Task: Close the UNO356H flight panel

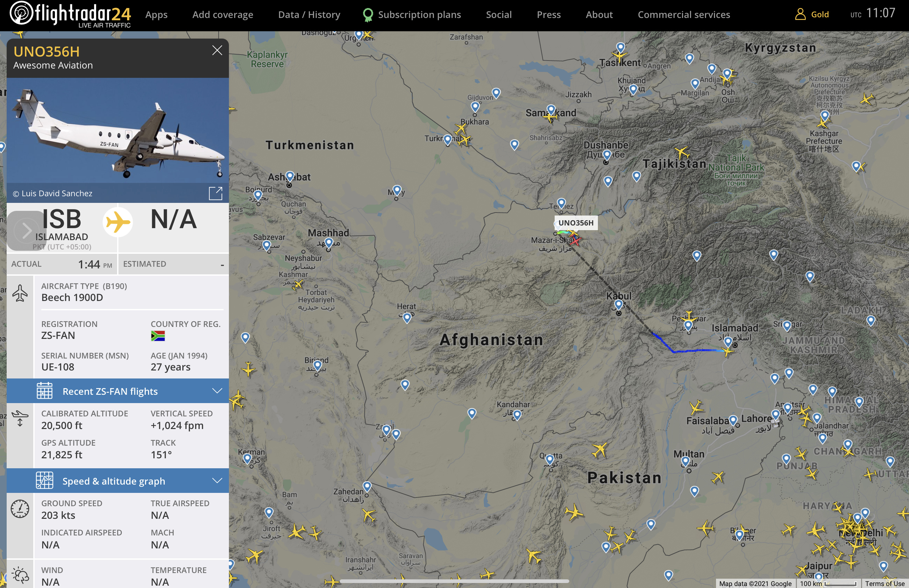Action: pyautogui.click(x=217, y=51)
